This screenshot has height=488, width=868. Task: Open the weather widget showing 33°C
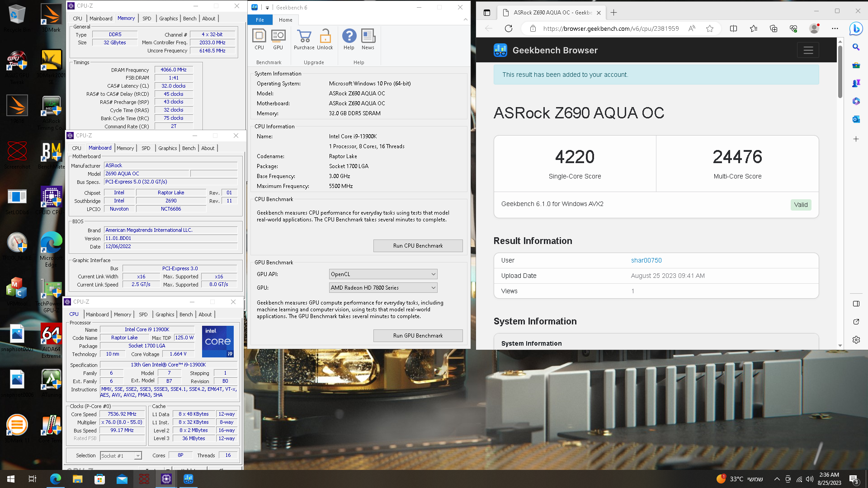click(x=740, y=479)
